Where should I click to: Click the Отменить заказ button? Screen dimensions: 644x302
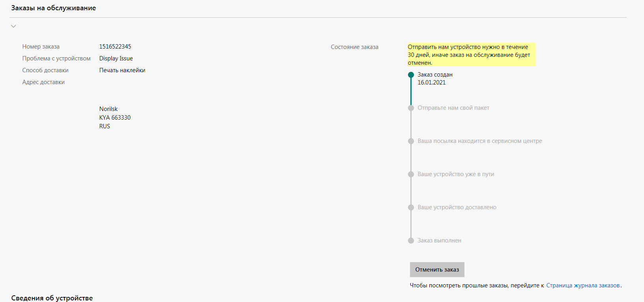(437, 270)
